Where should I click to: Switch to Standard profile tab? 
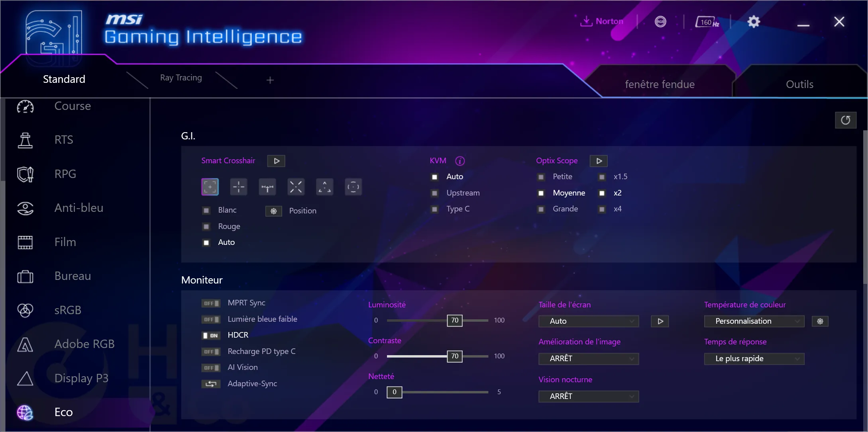point(64,79)
